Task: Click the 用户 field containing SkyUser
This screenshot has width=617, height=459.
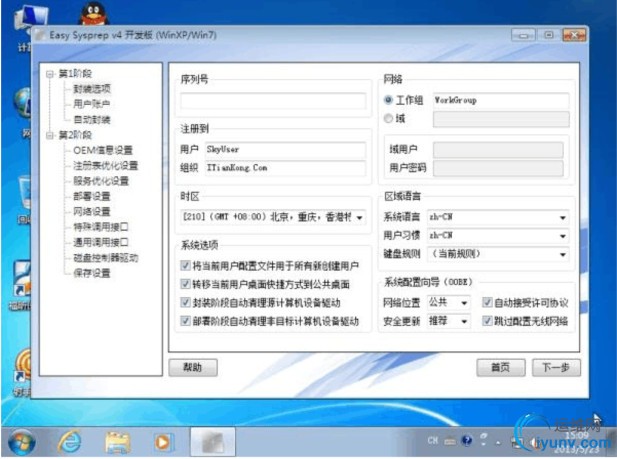Action: point(285,149)
